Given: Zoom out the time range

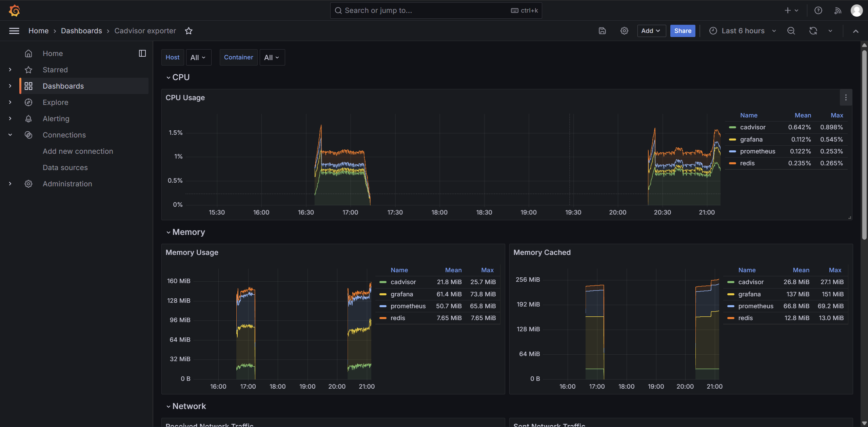Looking at the screenshot, I should point(791,31).
